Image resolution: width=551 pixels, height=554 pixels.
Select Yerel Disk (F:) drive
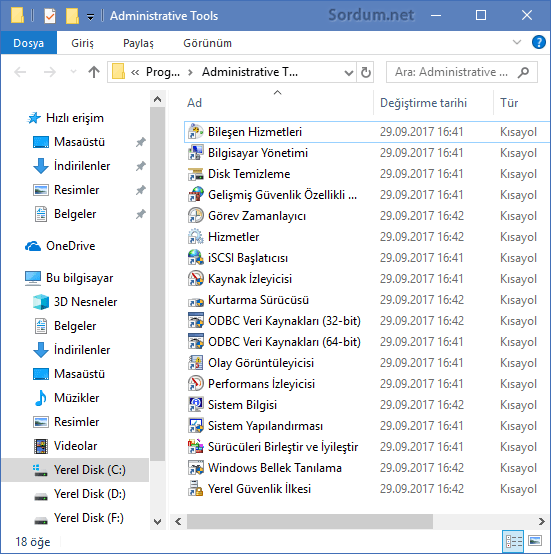[78, 518]
